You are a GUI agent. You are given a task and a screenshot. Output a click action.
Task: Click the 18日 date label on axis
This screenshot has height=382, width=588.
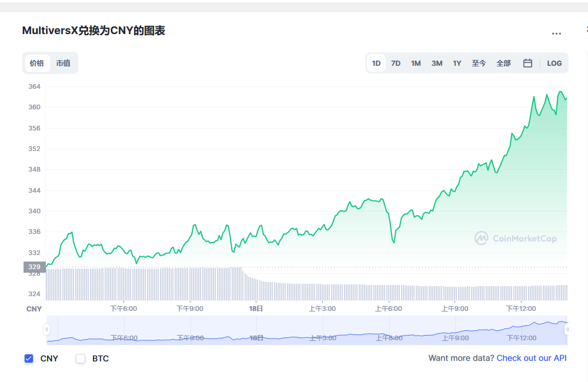tap(256, 309)
